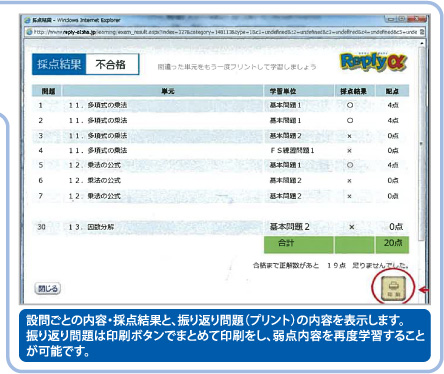
Task: Click 基本問題2 in question row 3
Action: click(x=285, y=136)
